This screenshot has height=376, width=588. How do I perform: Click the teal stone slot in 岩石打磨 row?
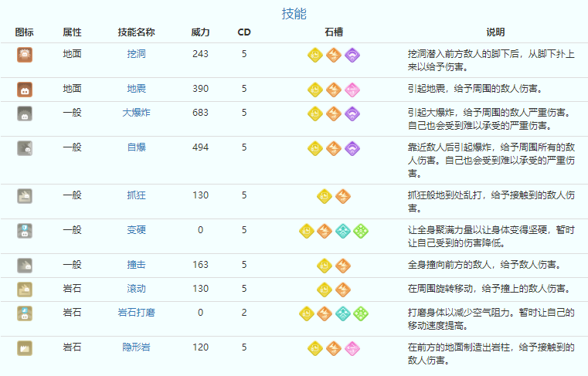coord(343,313)
